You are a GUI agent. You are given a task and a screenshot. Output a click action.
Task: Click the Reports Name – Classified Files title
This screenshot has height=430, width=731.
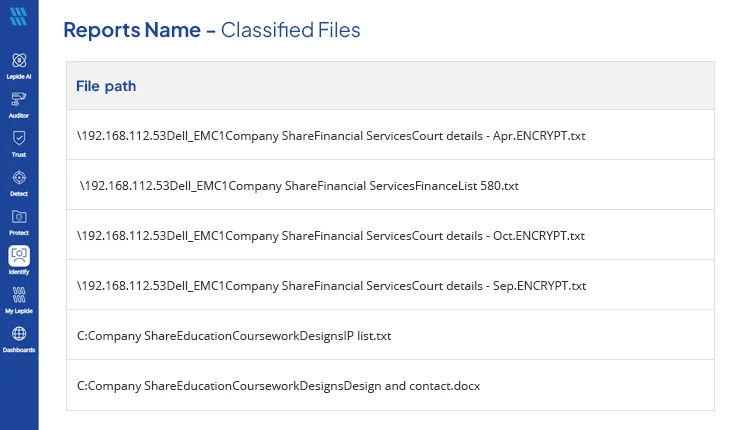click(x=212, y=30)
